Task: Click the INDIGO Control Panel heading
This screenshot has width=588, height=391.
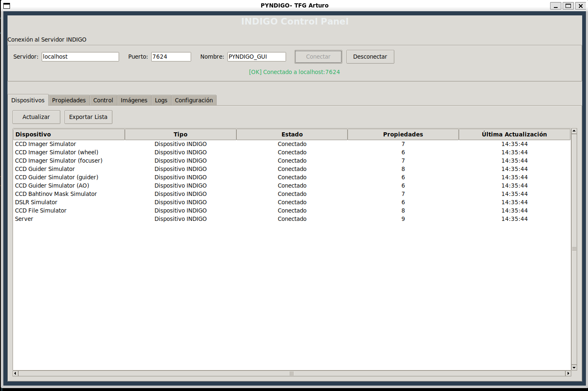Action: click(x=295, y=21)
